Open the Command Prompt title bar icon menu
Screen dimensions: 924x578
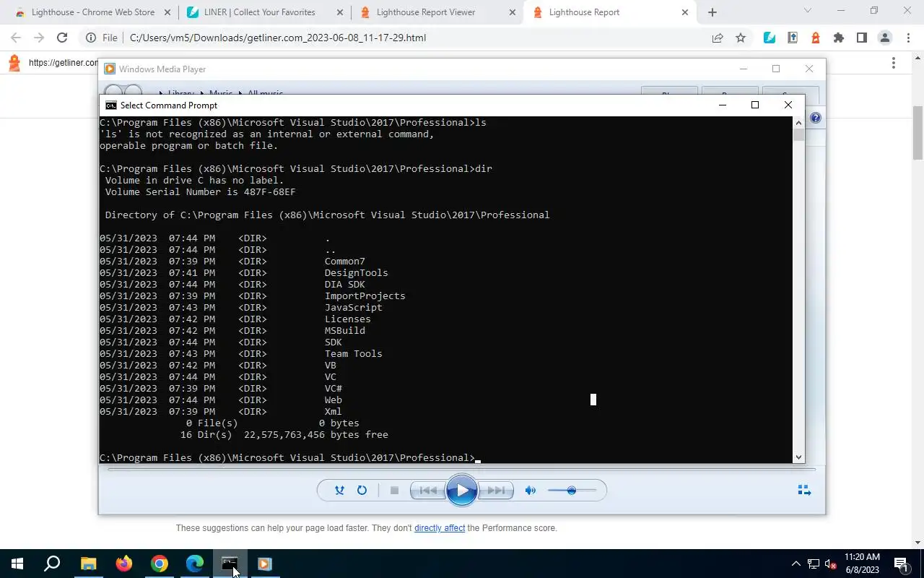[x=110, y=105]
